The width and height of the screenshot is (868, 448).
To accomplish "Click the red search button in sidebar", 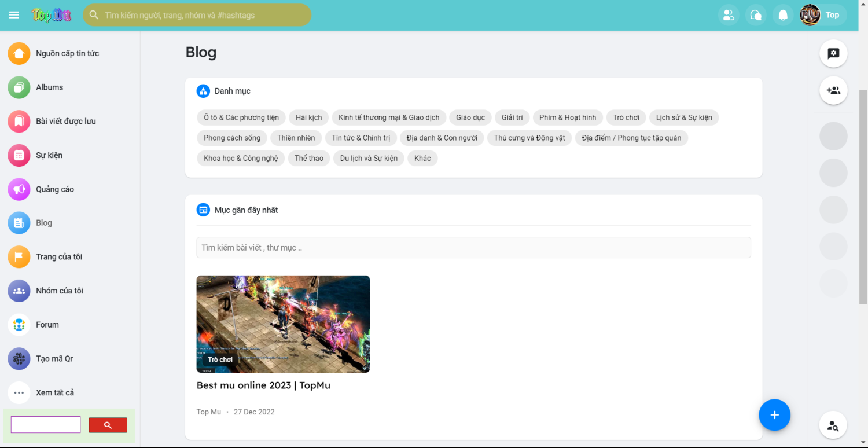I will click(108, 425).
